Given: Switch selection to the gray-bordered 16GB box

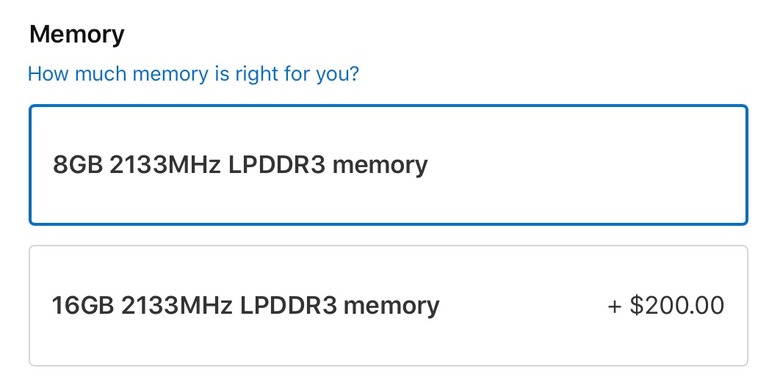Looking at the screenshot, I should (x=389, y=305).
